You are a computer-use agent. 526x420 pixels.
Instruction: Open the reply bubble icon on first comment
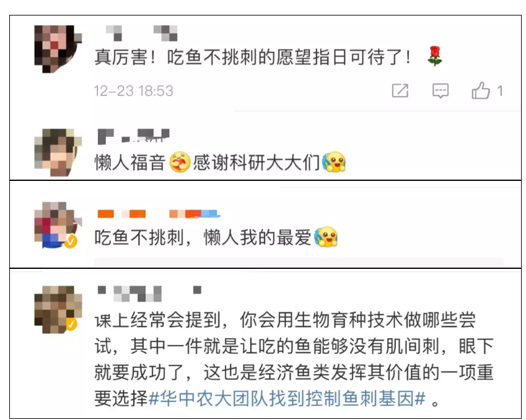441,91
